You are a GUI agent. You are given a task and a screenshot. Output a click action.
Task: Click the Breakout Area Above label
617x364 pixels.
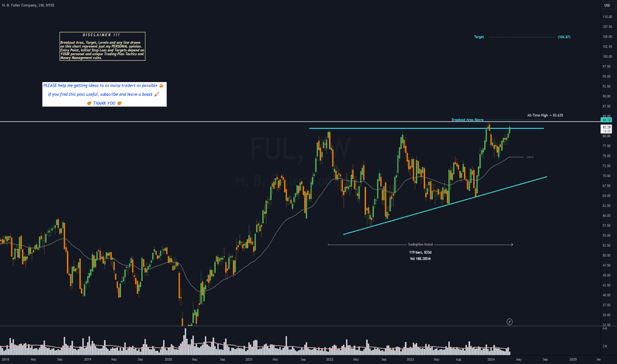(467, 120)
